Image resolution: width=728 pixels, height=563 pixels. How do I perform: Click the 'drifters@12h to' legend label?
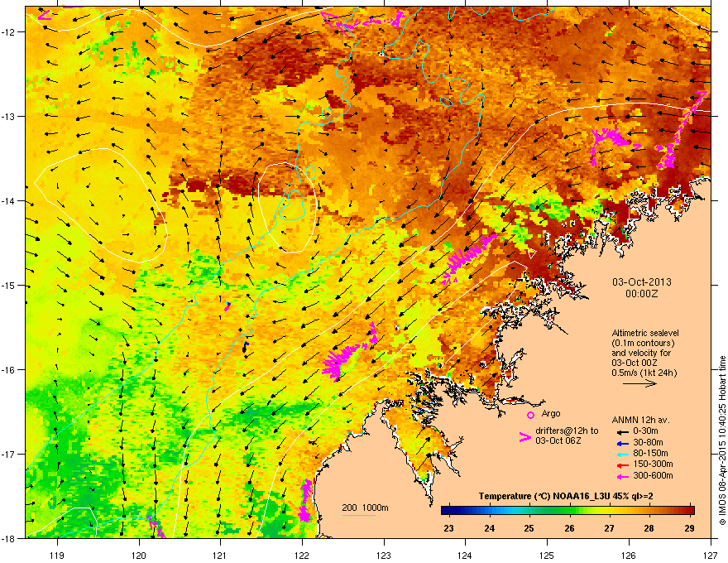(x=567, y=431)
